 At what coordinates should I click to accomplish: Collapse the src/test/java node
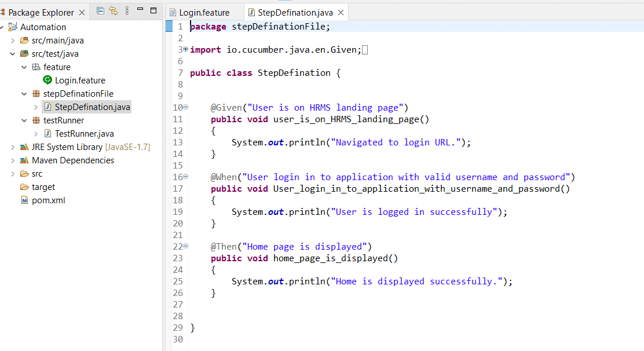pos(13,54)
